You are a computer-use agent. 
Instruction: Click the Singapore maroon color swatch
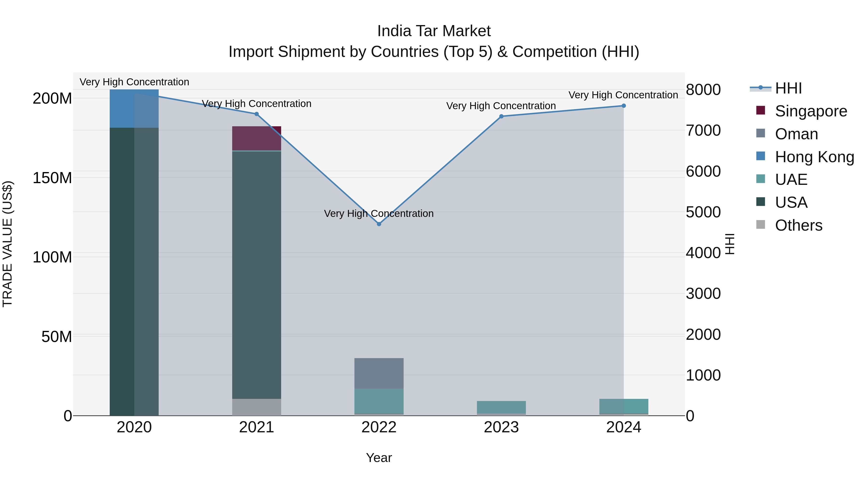tap(760, 110)
